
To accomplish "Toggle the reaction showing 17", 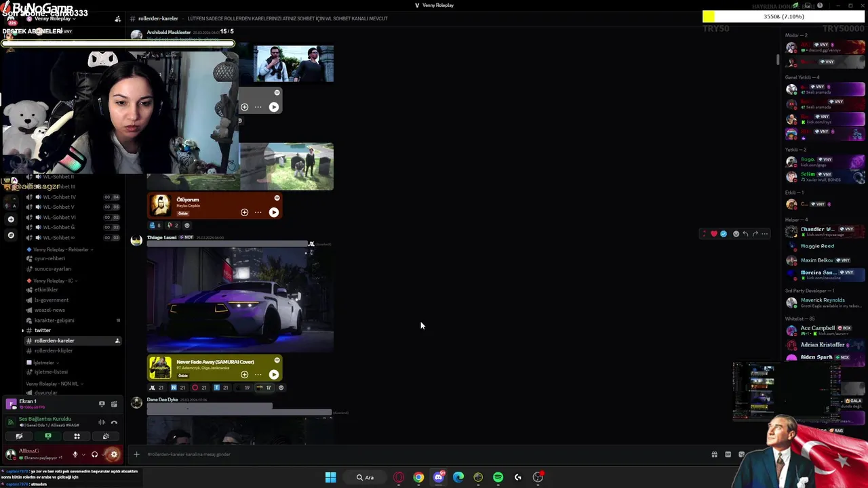I will [264, 388].
